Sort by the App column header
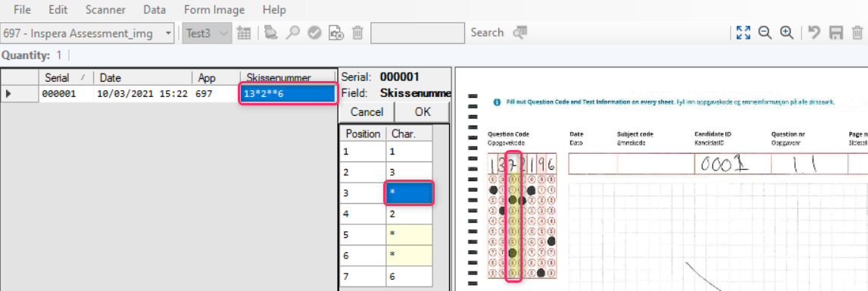The height and width of the screenshot is (291, 868). coord(216,77)
